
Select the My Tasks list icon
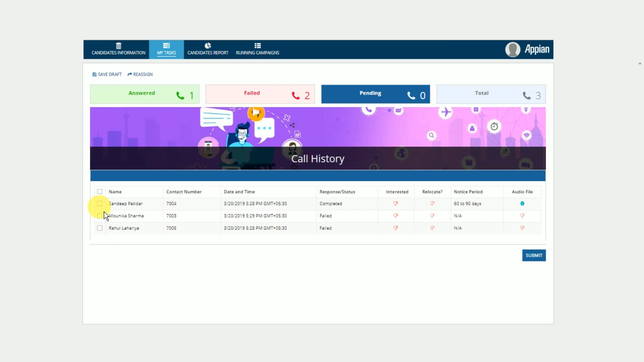(x=166, y=46)
